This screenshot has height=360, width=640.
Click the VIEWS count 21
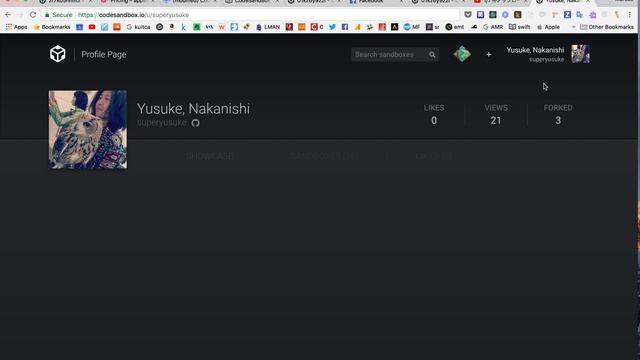coord(496,120)
